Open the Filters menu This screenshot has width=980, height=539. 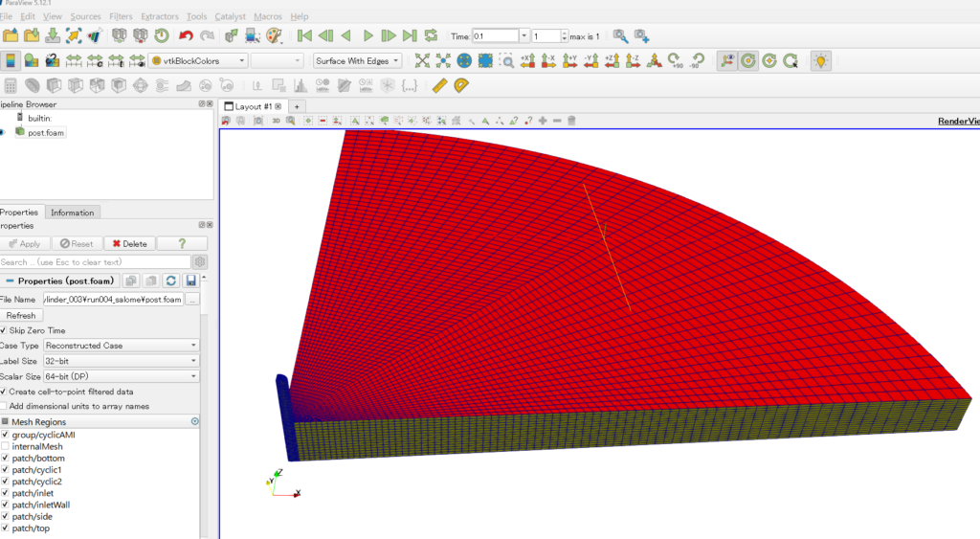121,16
